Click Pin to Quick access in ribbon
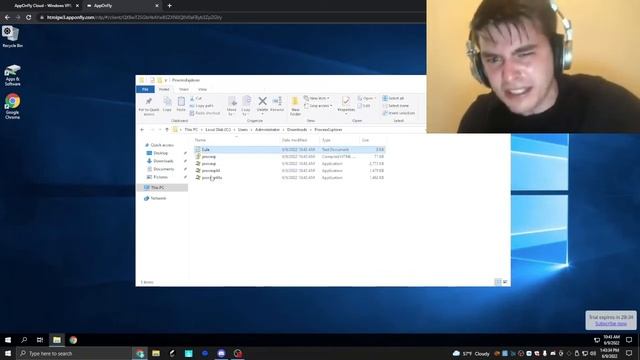Image resolution: width=640 pixels, height=360 pixels. 149,106
